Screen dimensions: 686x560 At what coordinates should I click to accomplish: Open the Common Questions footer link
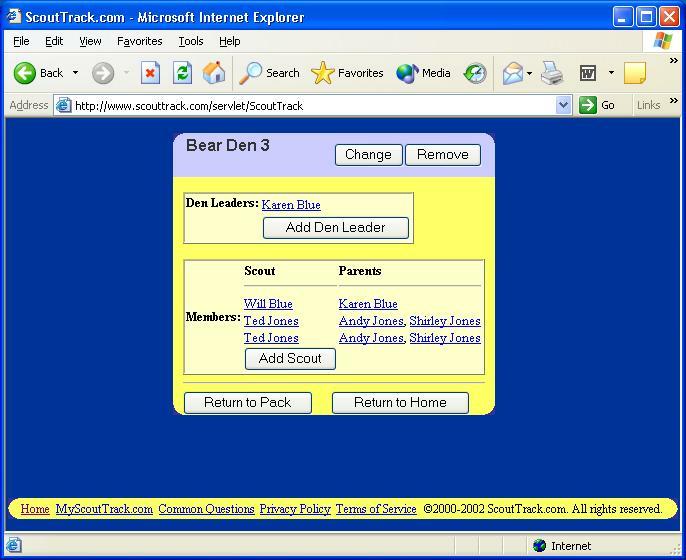point(206,509)
